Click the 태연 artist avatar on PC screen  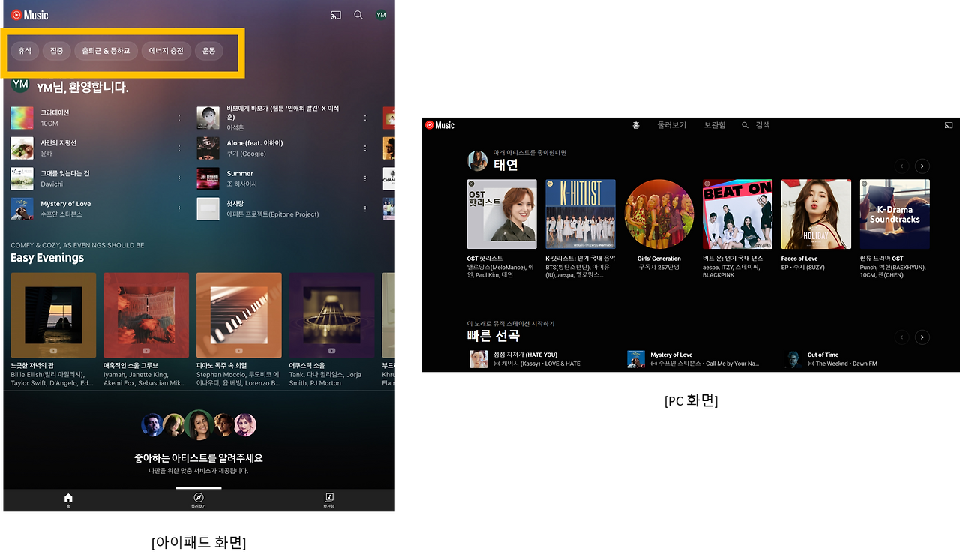pyautogui.click(x=477, y=161)
